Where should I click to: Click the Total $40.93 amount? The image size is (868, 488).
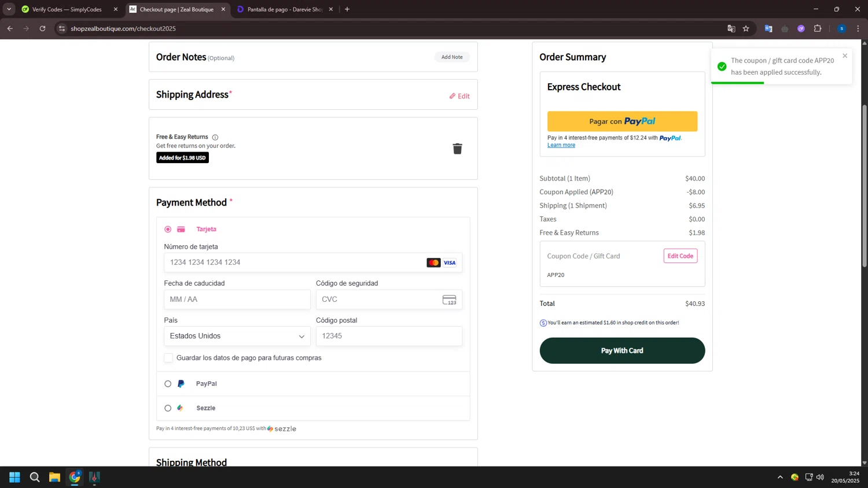[695, 304]
